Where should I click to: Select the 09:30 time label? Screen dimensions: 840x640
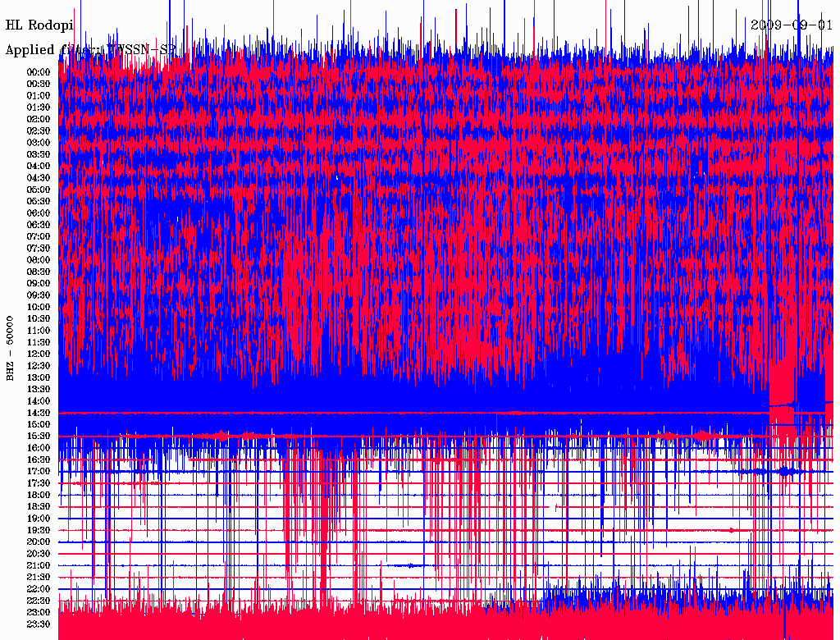coord(39,295)
